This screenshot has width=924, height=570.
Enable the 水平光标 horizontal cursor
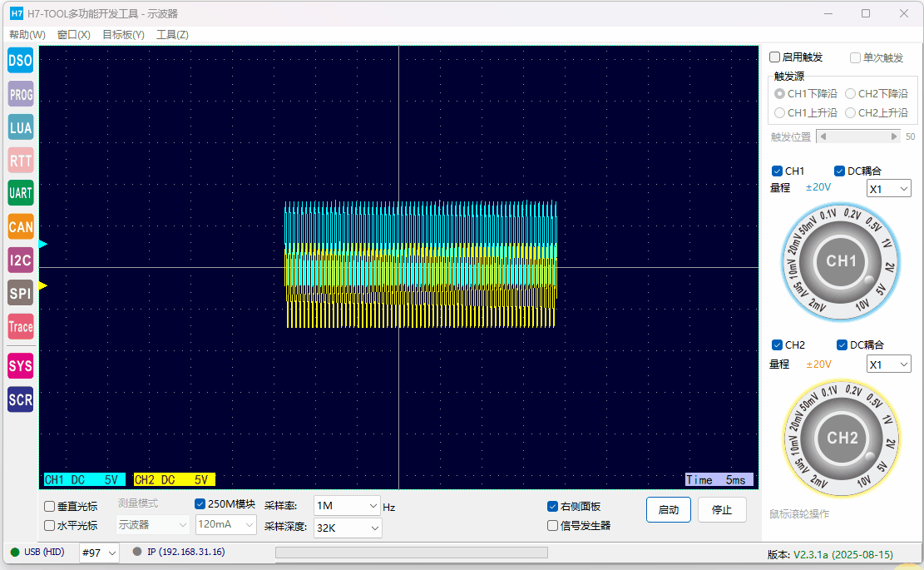(x=50, y=525)
